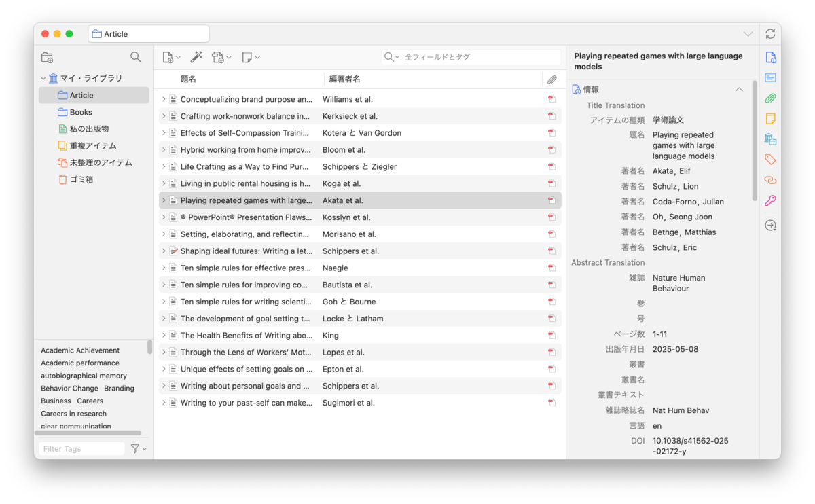
Task: Expand the Hybrid working from home row
Action: [164, 150]
